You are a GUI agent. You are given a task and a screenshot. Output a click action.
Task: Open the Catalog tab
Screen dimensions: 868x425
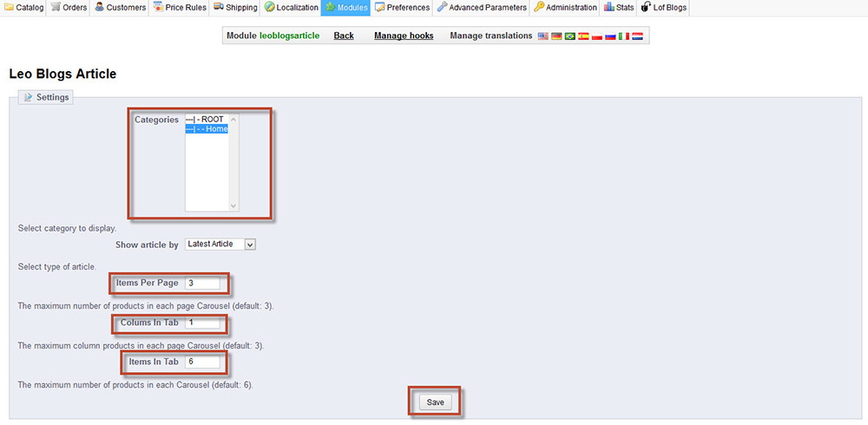pos(23,8)
